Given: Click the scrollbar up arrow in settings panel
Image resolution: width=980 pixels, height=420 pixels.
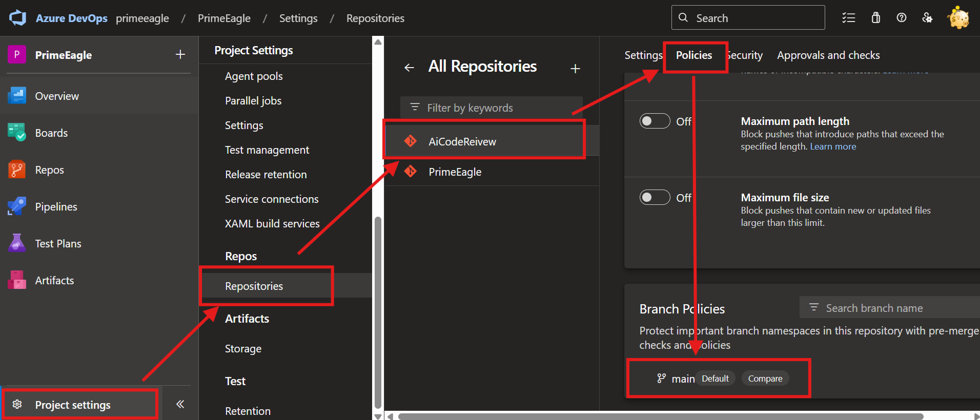Looking at the screenshot, I should [378, 42].
